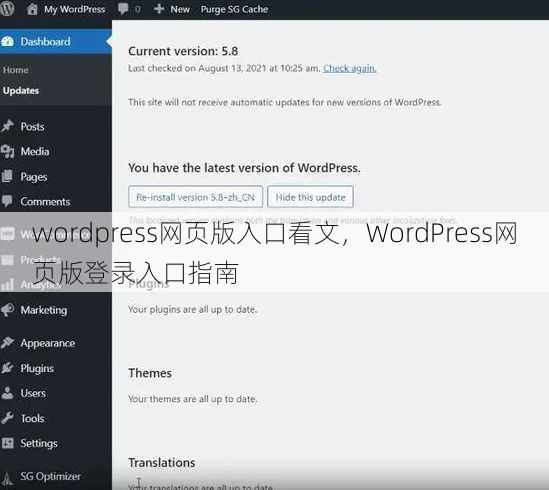Screen dimensions: 549x490
Task: Click Re-install version 5.8-zh_CN button
Action: (x=195, y=197)
